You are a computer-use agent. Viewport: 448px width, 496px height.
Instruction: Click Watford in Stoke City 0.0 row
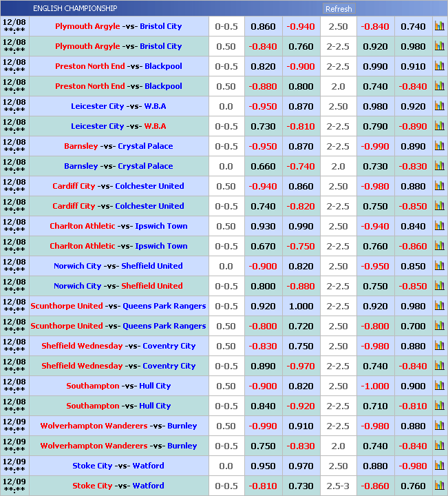[x=148, y=466]
